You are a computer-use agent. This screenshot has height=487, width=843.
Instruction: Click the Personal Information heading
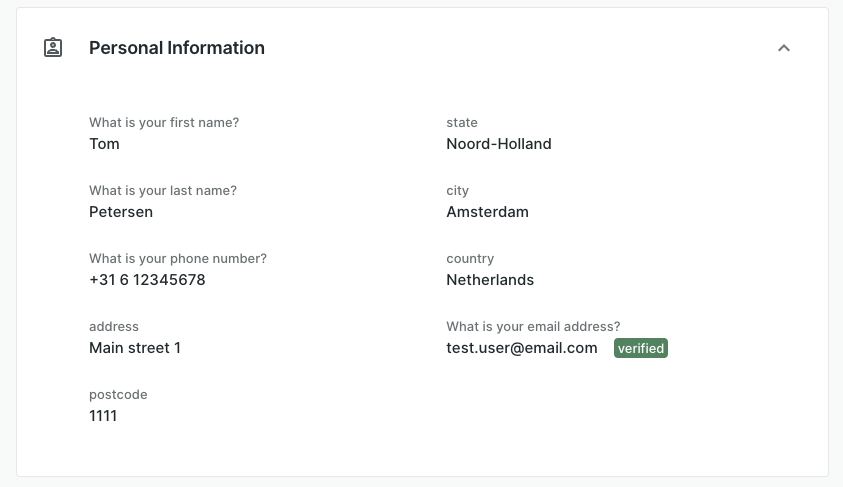177,48
